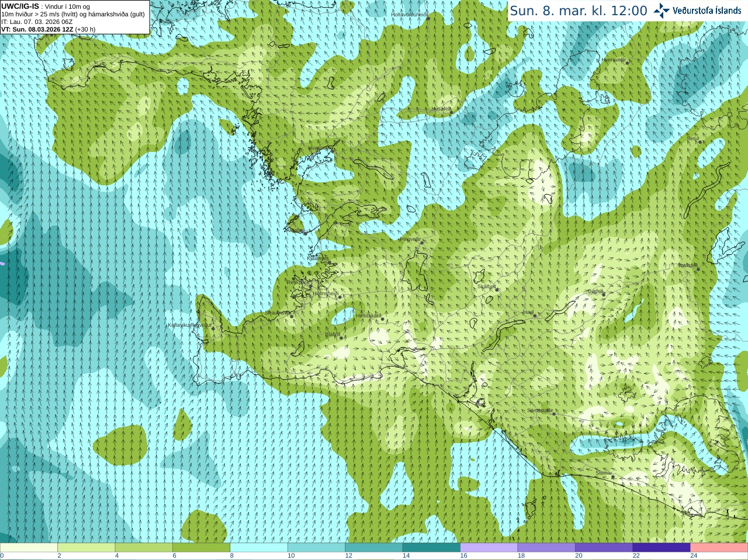This screenshot has width=748, height=560.
Task: Click the Hólmsheiði station label
Action: point(325,293)
